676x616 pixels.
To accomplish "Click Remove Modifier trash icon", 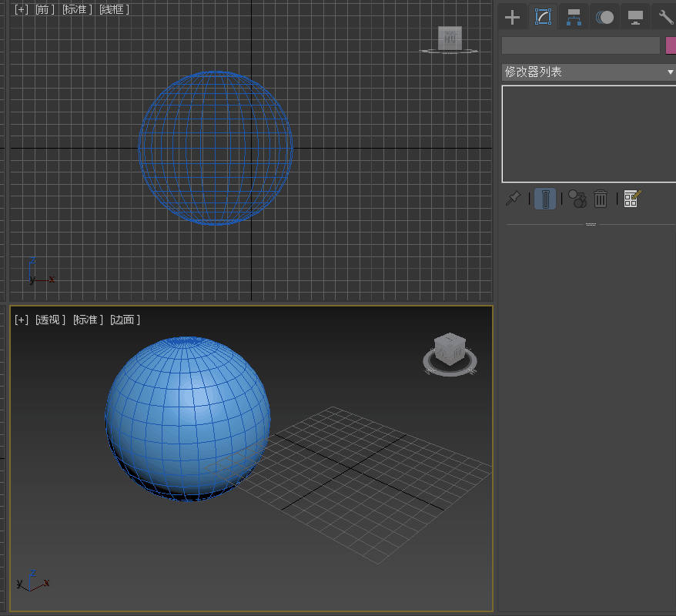I will tap(601, 199).
